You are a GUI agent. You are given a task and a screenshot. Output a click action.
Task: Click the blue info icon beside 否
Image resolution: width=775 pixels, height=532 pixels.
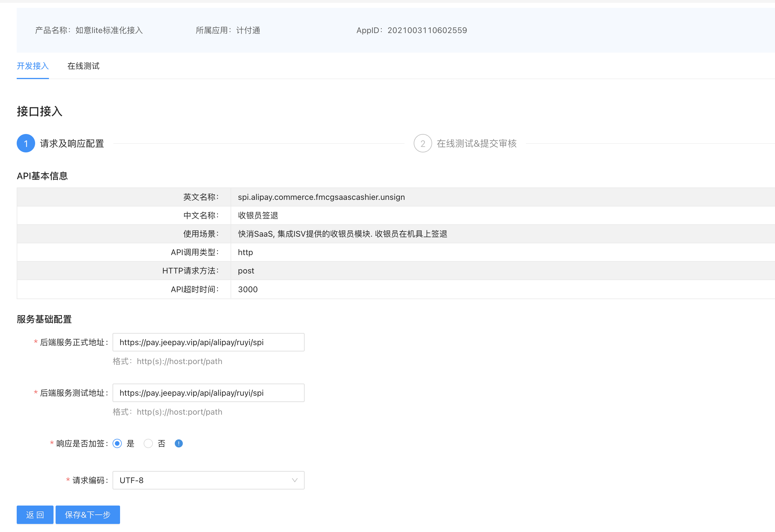pos(178,443)
